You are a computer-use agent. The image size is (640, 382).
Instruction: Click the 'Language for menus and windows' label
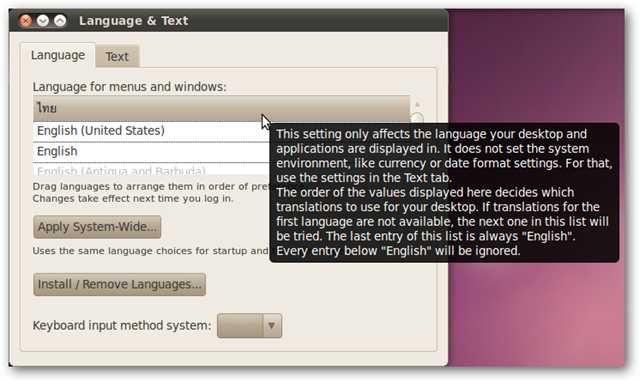point(129,87)
